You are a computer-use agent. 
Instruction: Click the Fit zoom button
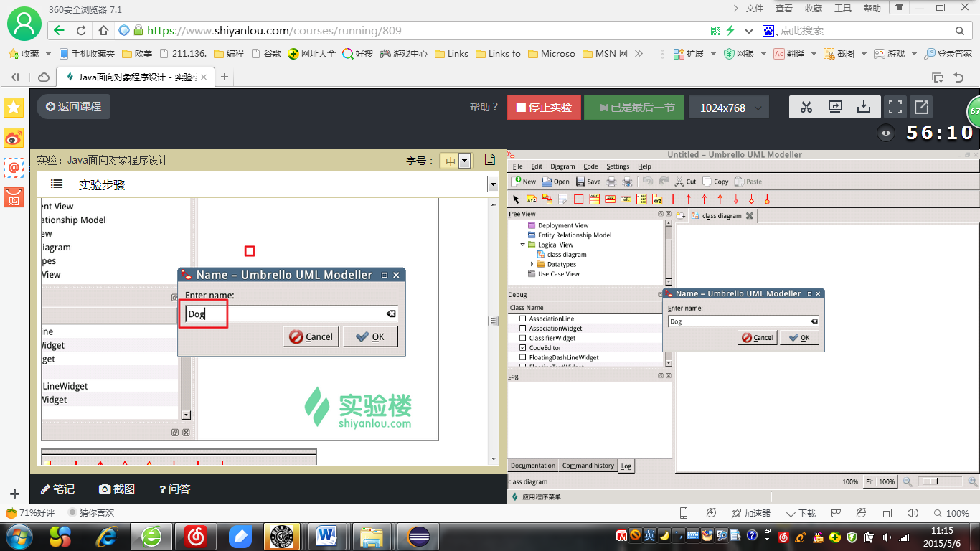(x=869, y=481)
